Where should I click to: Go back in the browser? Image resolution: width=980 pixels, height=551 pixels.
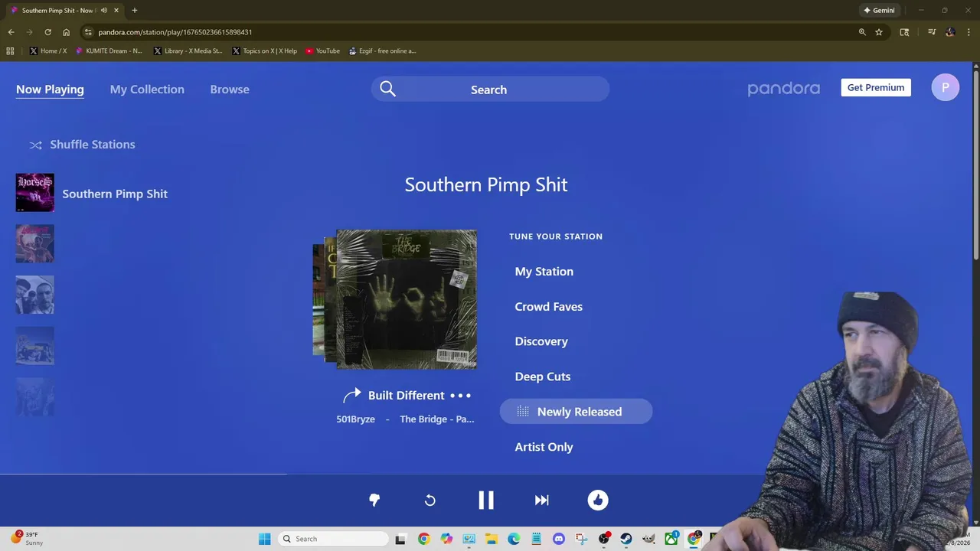[x=11, y=32]
